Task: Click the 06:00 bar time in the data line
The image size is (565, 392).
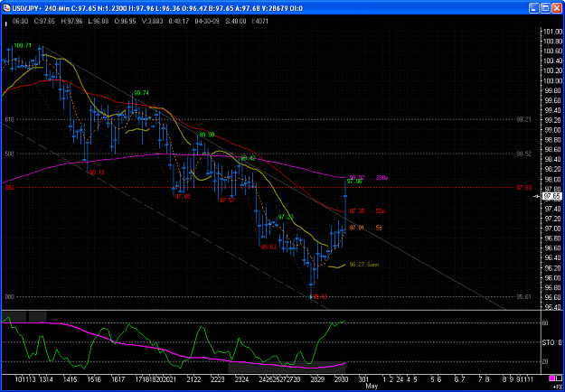Action: click(20, 22)
